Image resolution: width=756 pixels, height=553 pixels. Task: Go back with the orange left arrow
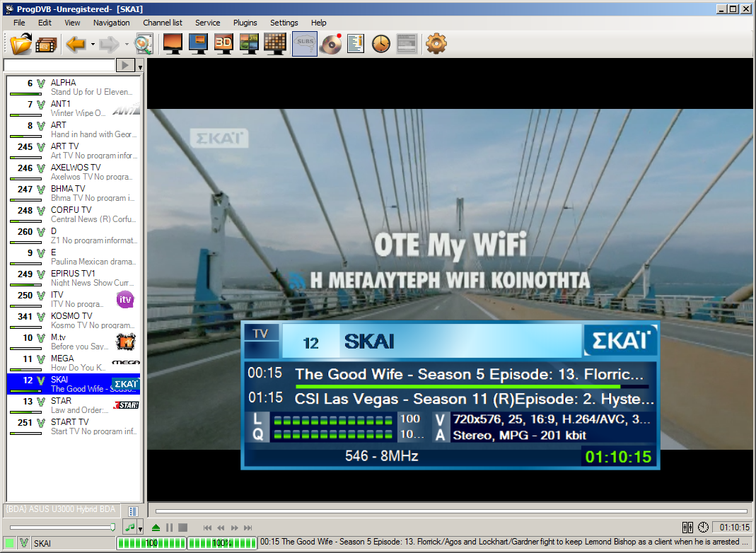coord(76,45)
